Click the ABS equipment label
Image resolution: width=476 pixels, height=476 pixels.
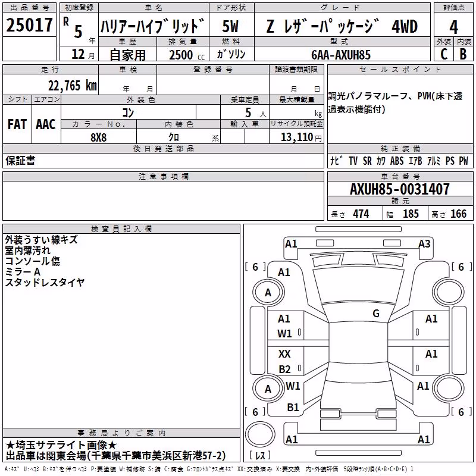point(397,161)
